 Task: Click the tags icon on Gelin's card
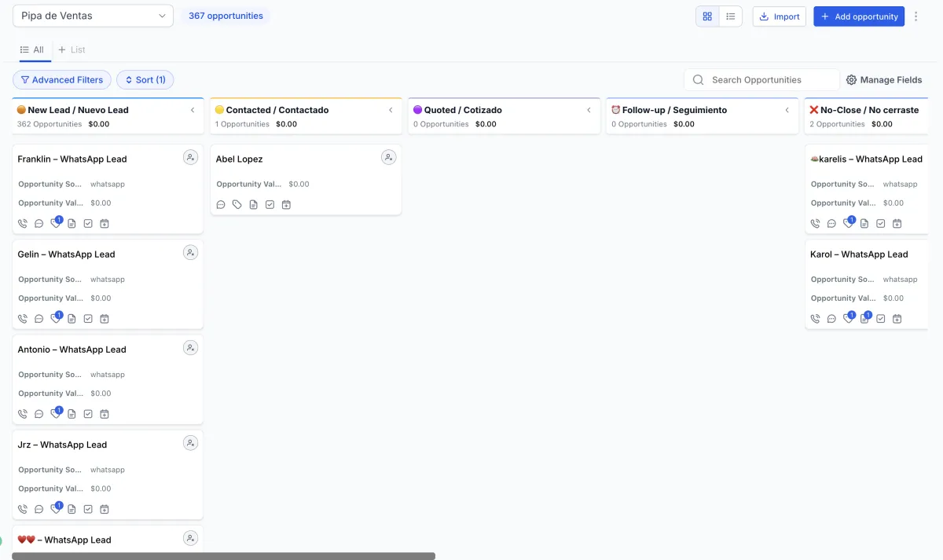55,319
